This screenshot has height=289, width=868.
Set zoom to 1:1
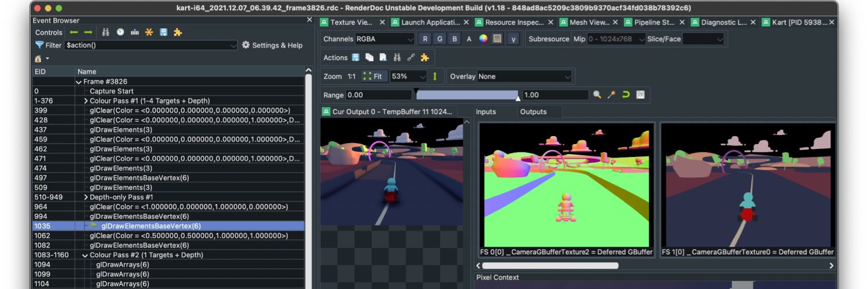351,76
